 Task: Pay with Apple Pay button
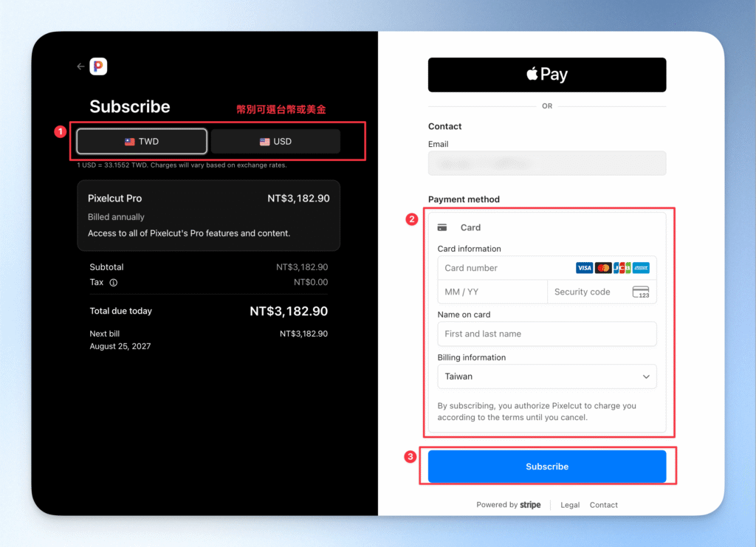coord(547,75)
